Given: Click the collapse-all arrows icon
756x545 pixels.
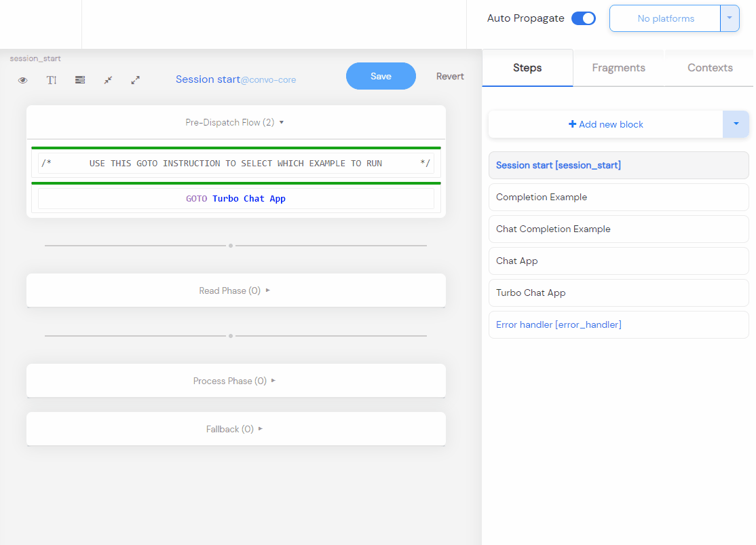Looking at the screenshot, I should click(x=108, y=80).
